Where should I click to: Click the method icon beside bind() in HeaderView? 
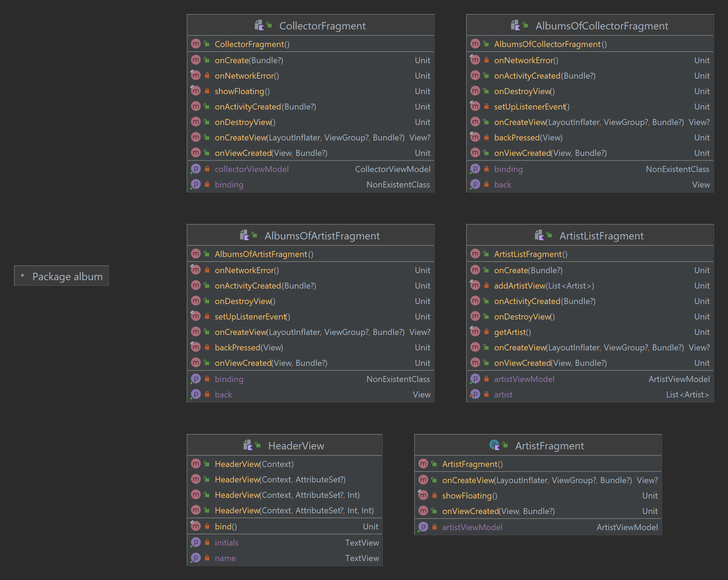point(196,526)
